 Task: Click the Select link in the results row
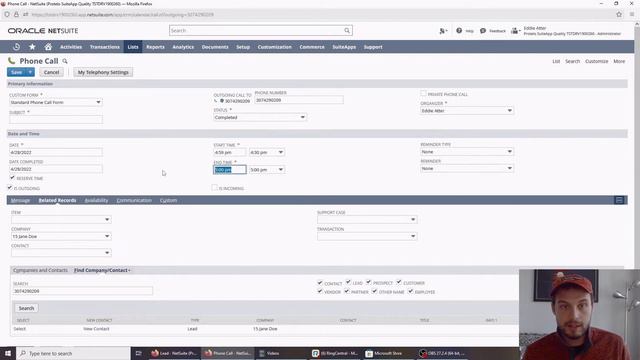coord(20,329)
